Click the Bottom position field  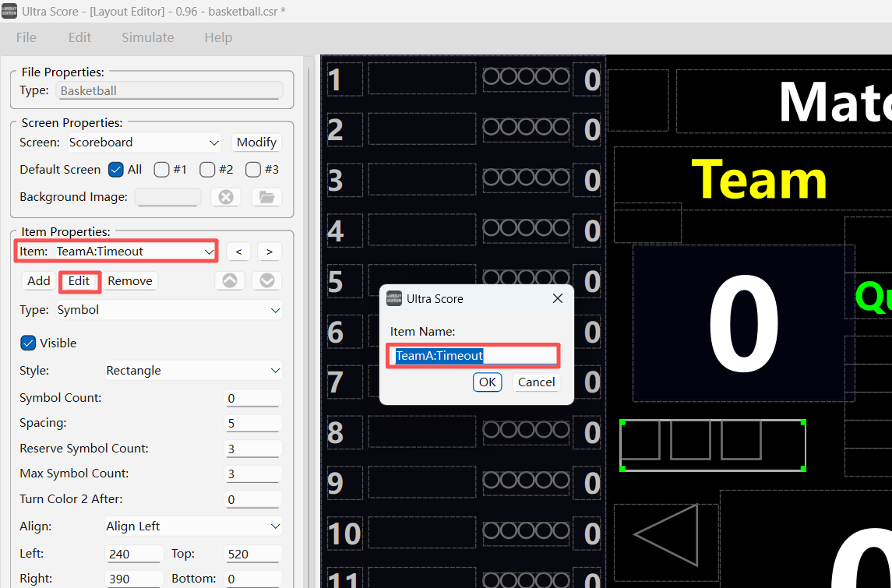[253, 579]
